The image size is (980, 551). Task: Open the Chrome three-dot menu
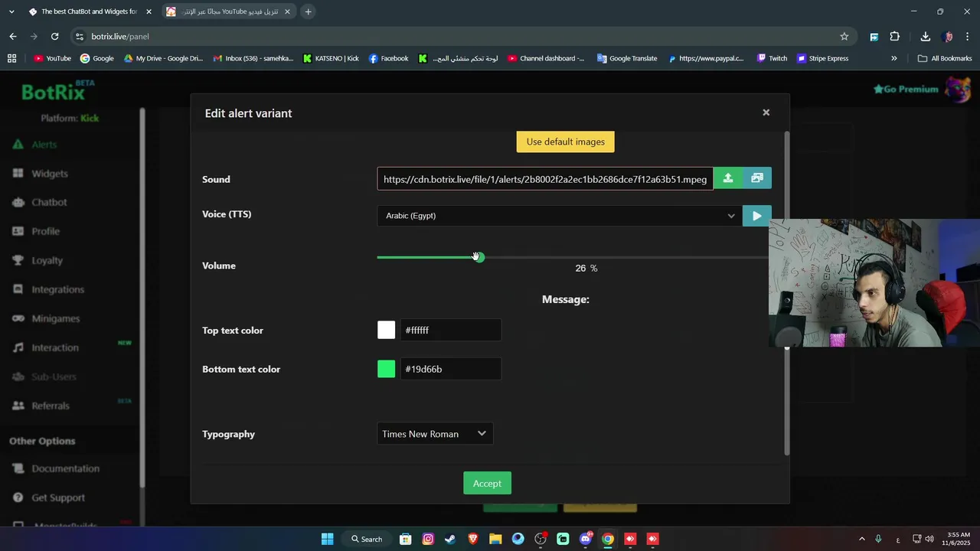(968, 36)
